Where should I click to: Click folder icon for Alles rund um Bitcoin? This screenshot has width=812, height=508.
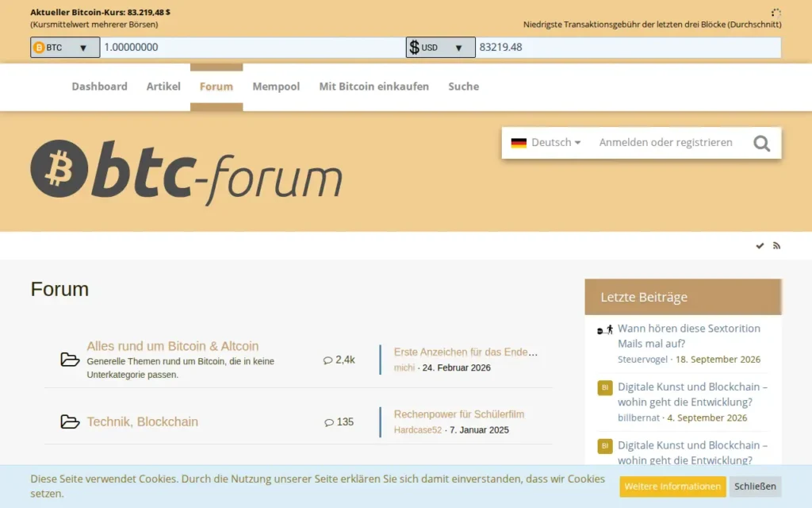[70, 360]
